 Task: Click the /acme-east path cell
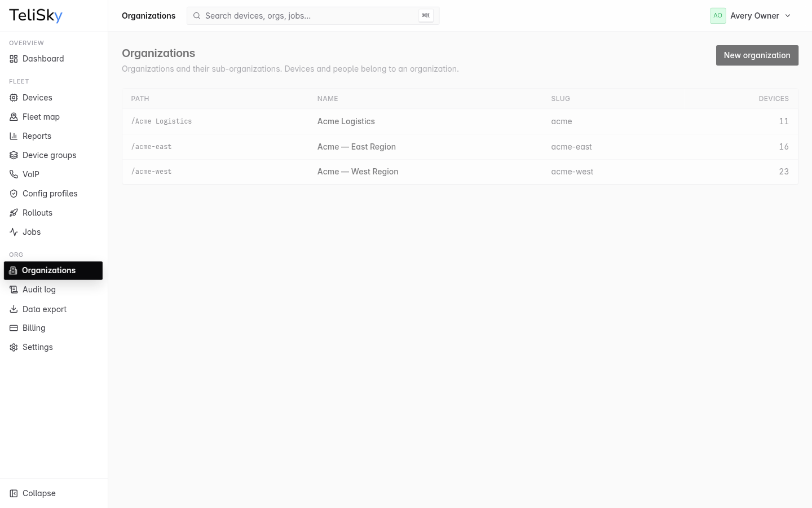click(151, 147)
